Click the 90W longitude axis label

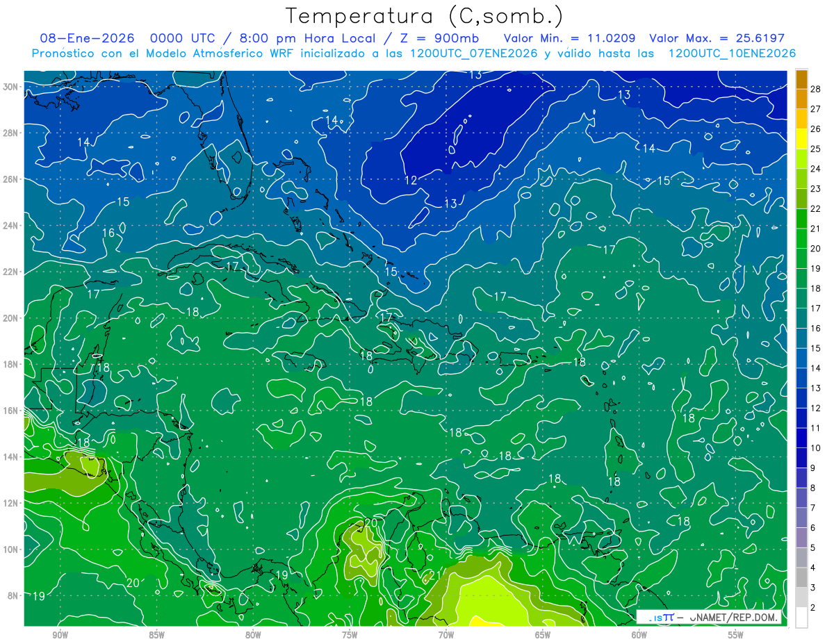(60, 634)
